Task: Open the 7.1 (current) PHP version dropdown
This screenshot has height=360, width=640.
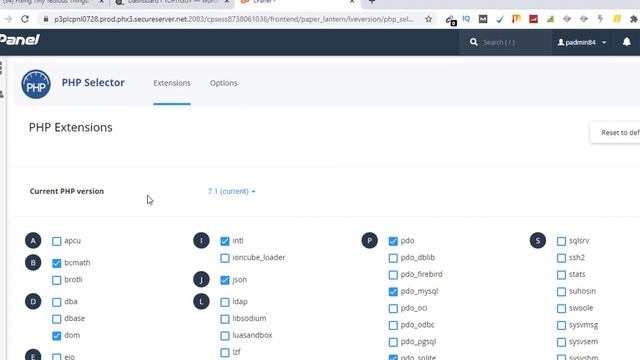Action: click(x=231, y=191)
